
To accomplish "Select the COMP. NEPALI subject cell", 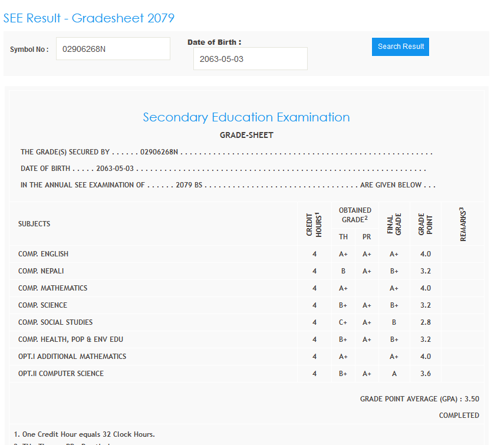I will coord(41,271).
